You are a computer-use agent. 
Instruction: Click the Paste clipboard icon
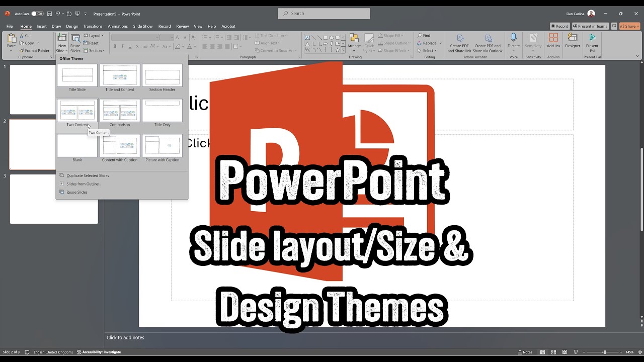(11, 39)
